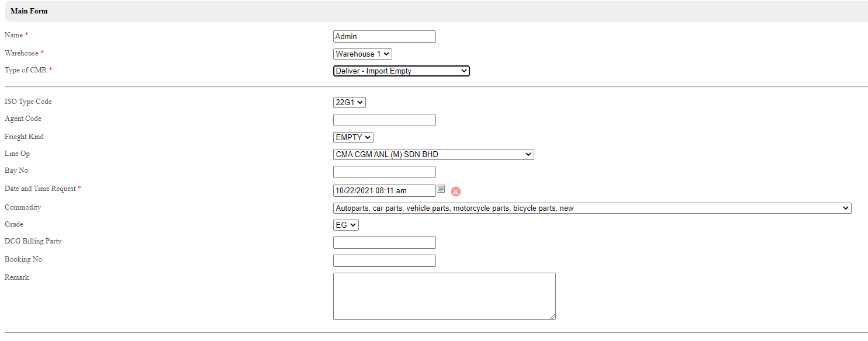Select the Bay No text field
The height and width of the screenshot is (341, 868).
(384, 172)
